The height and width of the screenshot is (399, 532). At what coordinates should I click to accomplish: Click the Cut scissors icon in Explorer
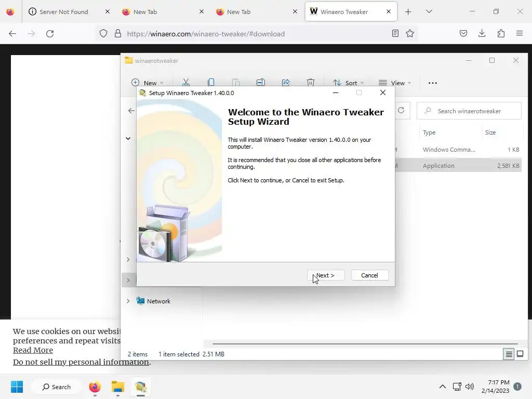click(x=186, y=83)
